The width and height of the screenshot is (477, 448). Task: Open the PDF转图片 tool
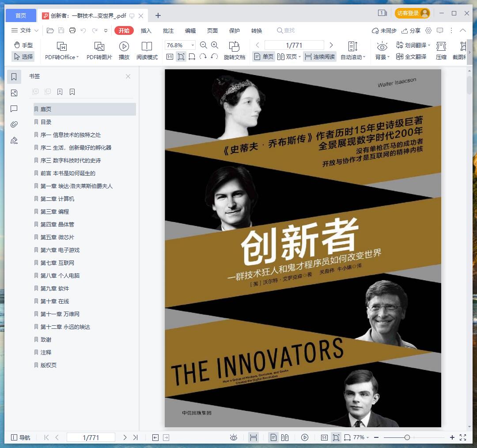coord(99,51)
